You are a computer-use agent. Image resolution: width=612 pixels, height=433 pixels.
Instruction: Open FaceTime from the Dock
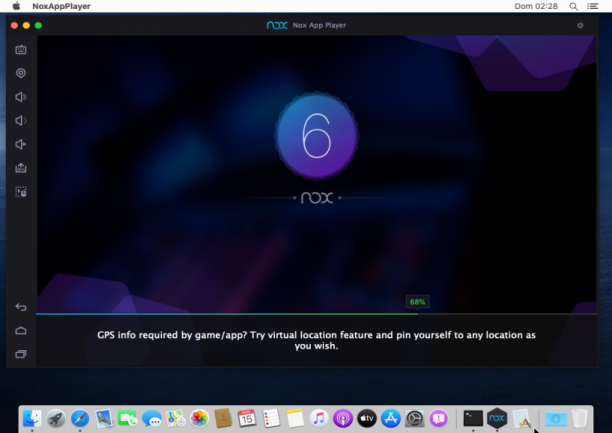click(x=128, y=419)
